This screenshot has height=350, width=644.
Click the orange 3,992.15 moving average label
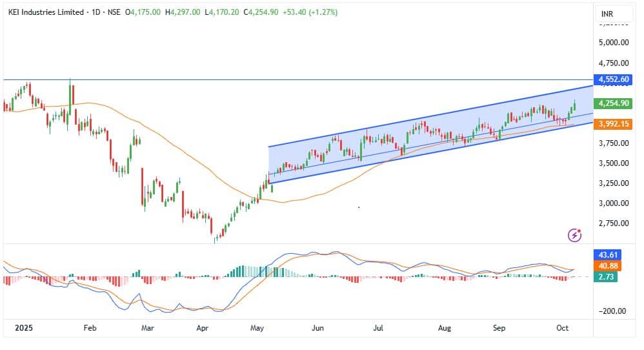click(614, 123)
